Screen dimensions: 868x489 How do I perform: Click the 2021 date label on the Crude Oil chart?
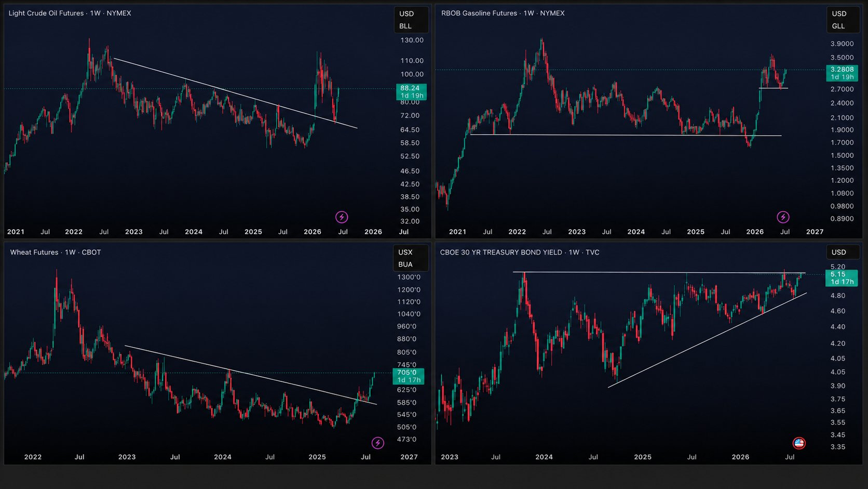16,232
